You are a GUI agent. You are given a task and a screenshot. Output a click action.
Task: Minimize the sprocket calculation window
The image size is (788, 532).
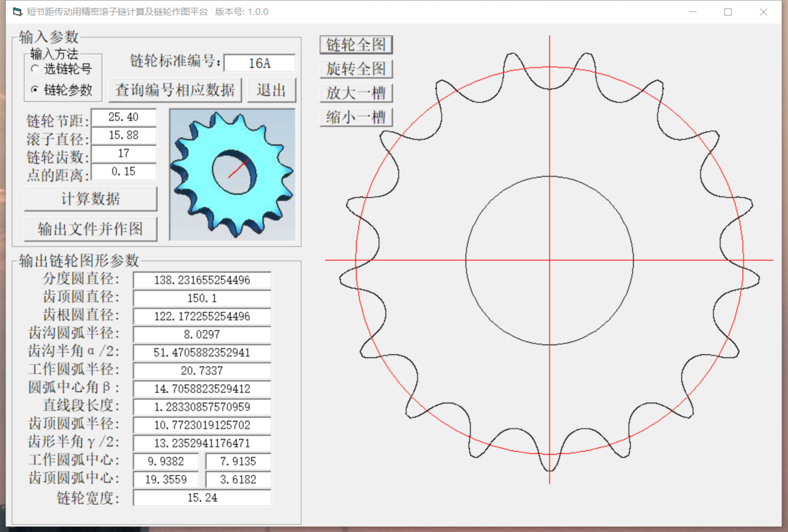coord(693,12)
